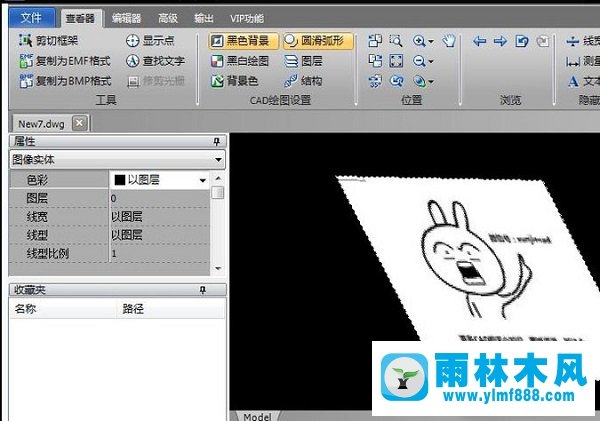Click the 线型比例 value field
This screenshot has height=421, width=600.
(x=159, y=253)
